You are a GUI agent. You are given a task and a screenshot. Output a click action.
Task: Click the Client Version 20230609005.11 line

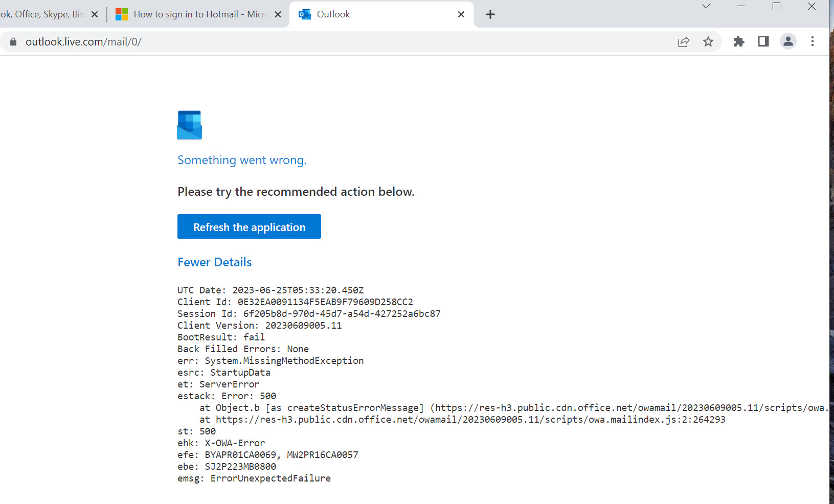click(x=259, y=326)
